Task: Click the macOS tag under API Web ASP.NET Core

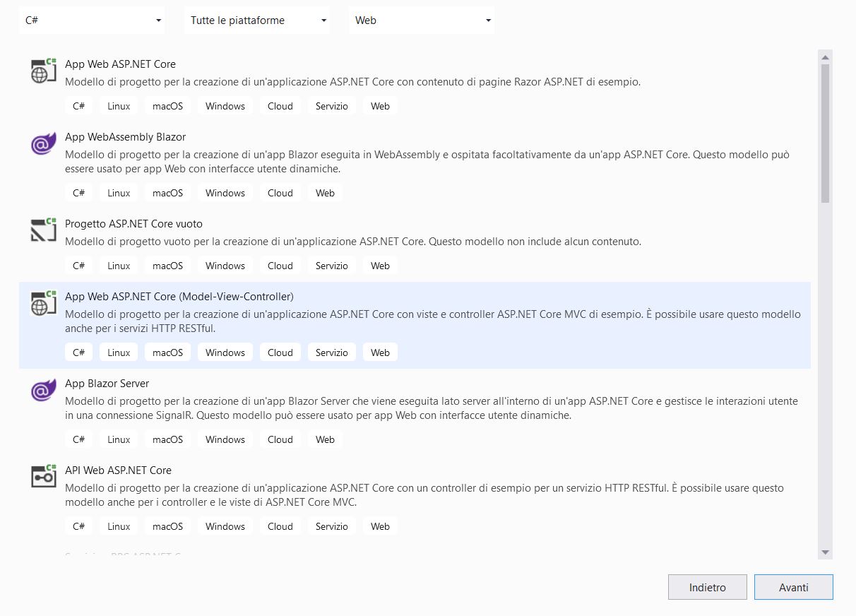Action: pos(167,526)
